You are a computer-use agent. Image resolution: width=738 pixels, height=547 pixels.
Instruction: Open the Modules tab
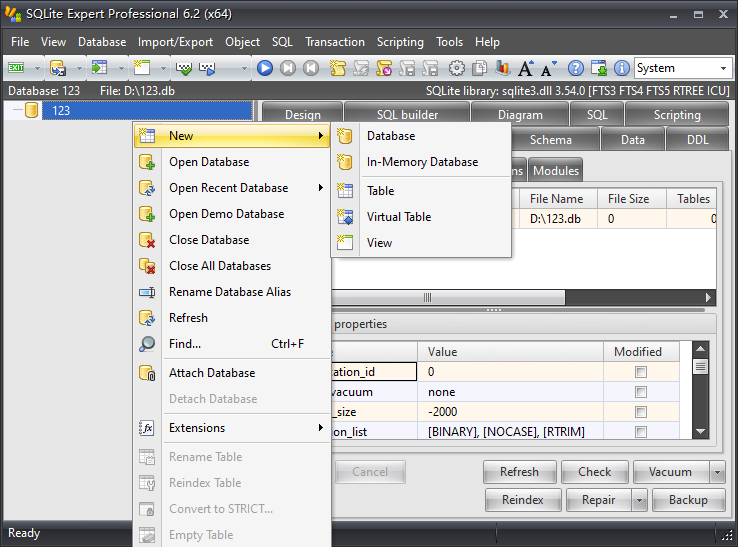tap(555, 170)
